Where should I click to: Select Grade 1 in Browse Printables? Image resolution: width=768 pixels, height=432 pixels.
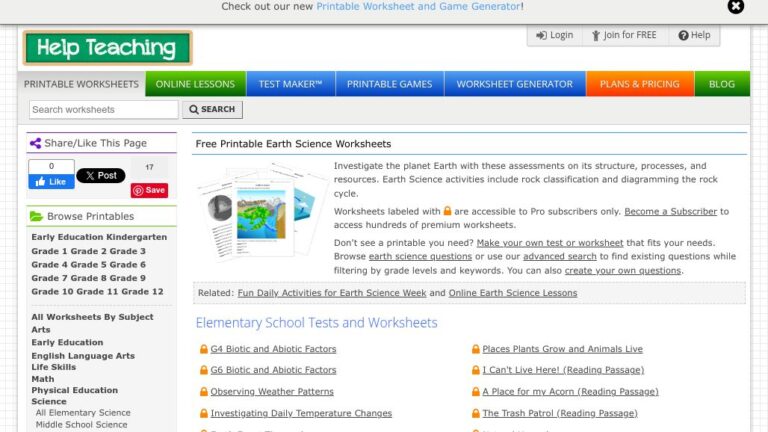(50, 251)
